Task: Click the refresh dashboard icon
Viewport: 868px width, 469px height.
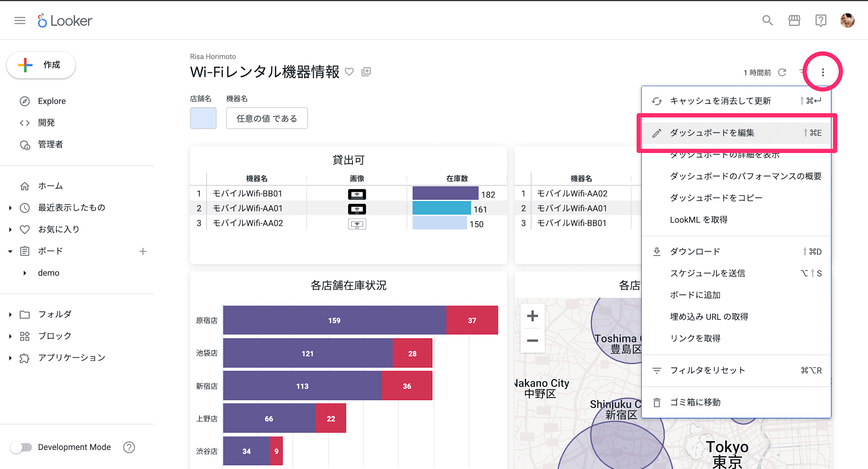Action: pos(782,72)
